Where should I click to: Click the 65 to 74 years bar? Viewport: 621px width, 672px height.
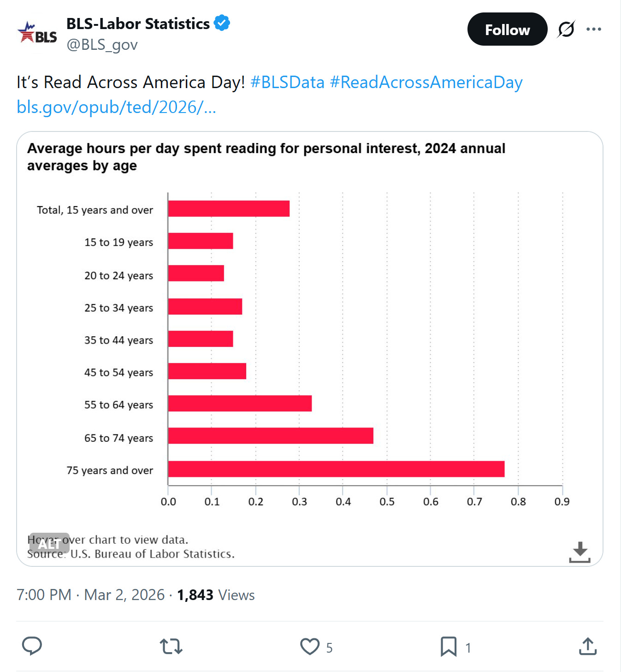[x=271, y=436]
